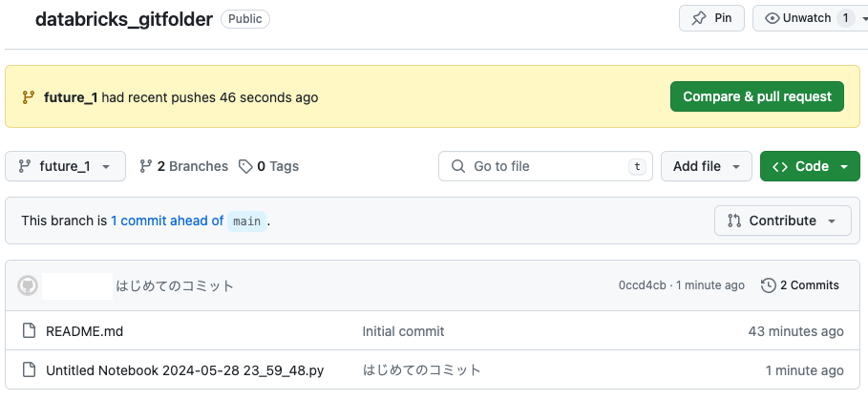Click the 1 commit ahead of link
This screenshot has width=868, height=400.
click(167, 221)
